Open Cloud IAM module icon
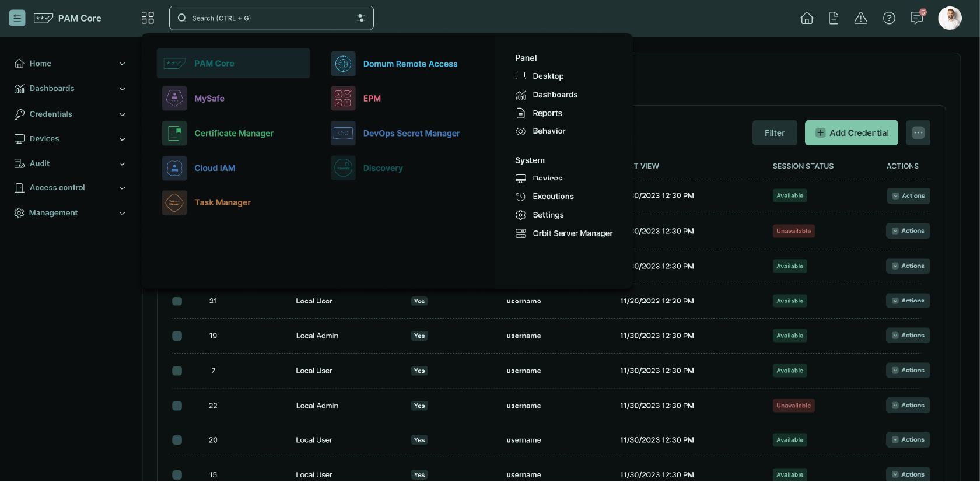Screen dimensions: 980x482 [174, 168]
